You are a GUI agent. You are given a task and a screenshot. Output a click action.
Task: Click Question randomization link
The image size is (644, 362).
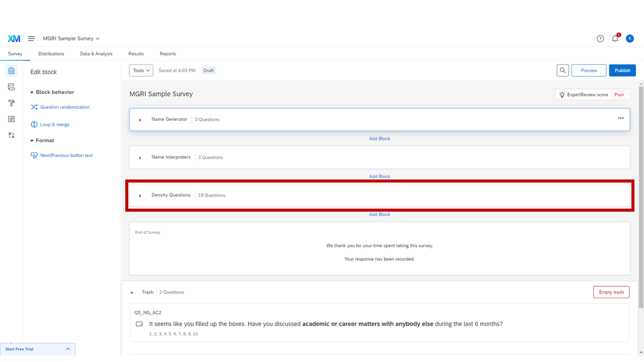point(64,107)
